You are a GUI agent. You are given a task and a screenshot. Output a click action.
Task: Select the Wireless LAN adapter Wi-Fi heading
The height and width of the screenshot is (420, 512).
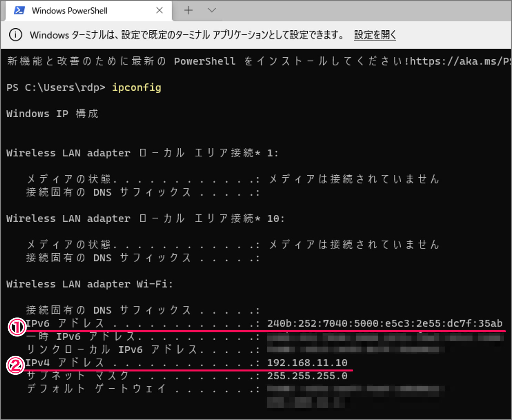click(89, 284)
